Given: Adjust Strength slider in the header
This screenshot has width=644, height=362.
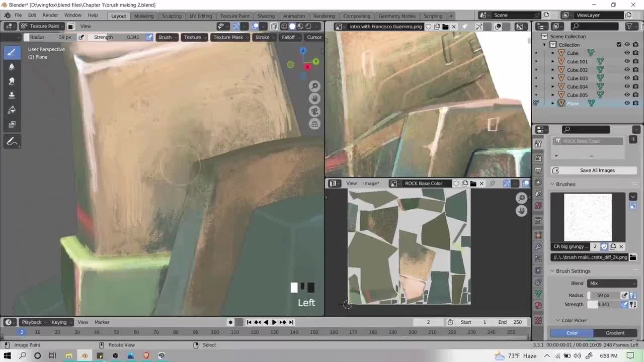Looking at the screenshot, I should [x=117, y=37].
